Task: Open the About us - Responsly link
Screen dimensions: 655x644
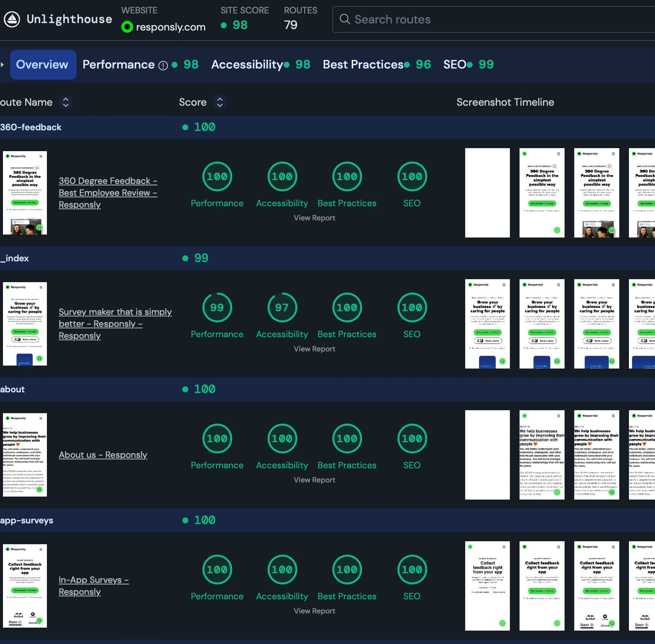Action: coord(103,455)
